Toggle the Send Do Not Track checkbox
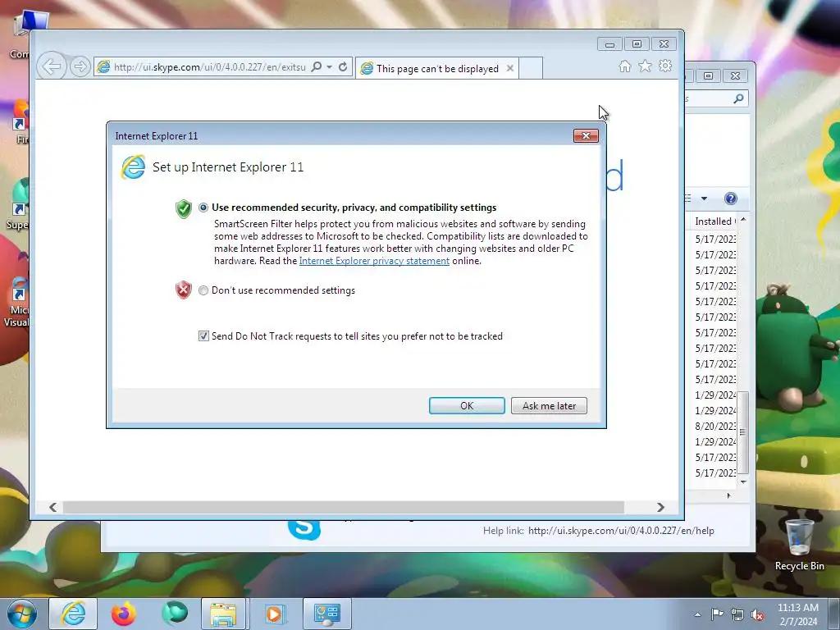This screenshot has height=630, width=840. pyautogui.click(x=203, y=336)
